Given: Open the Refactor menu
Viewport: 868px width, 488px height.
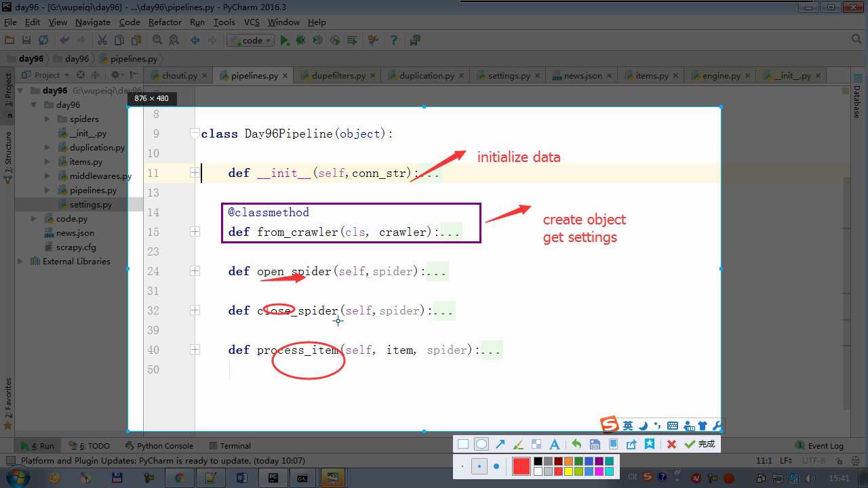Looking at the screenshot, I should coord(165,22).
